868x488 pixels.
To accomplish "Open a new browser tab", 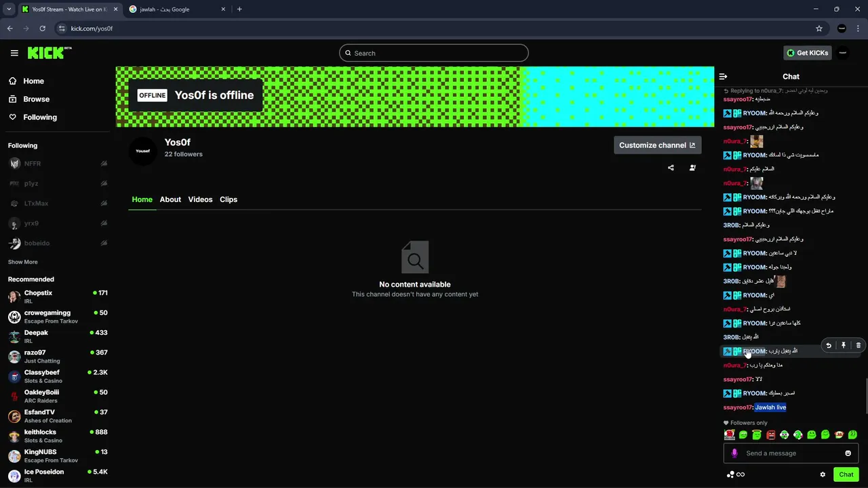I will 239,9.
